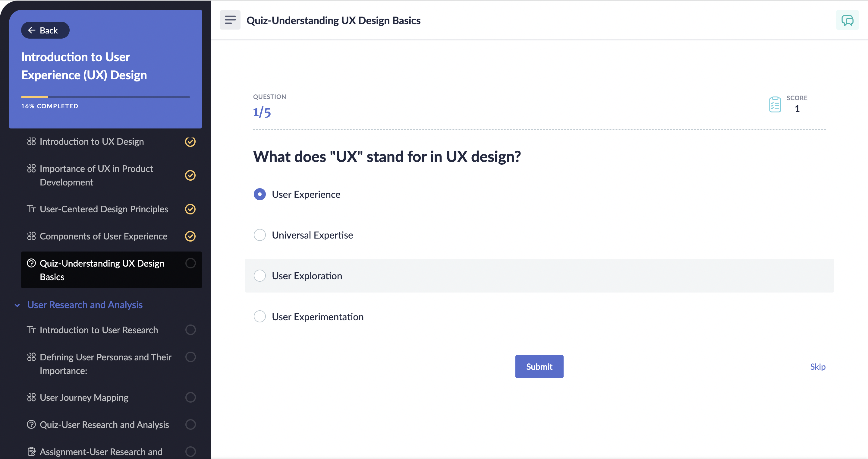Screen dimensions: 868x459
Task: Click the module icon beside Importance of UX
Action: coord(31,169)
